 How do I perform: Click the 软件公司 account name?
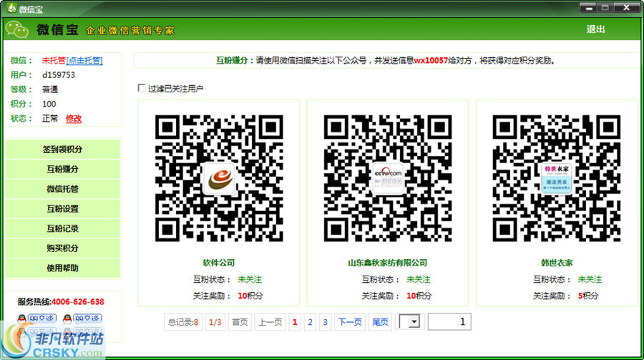(219, 263)
